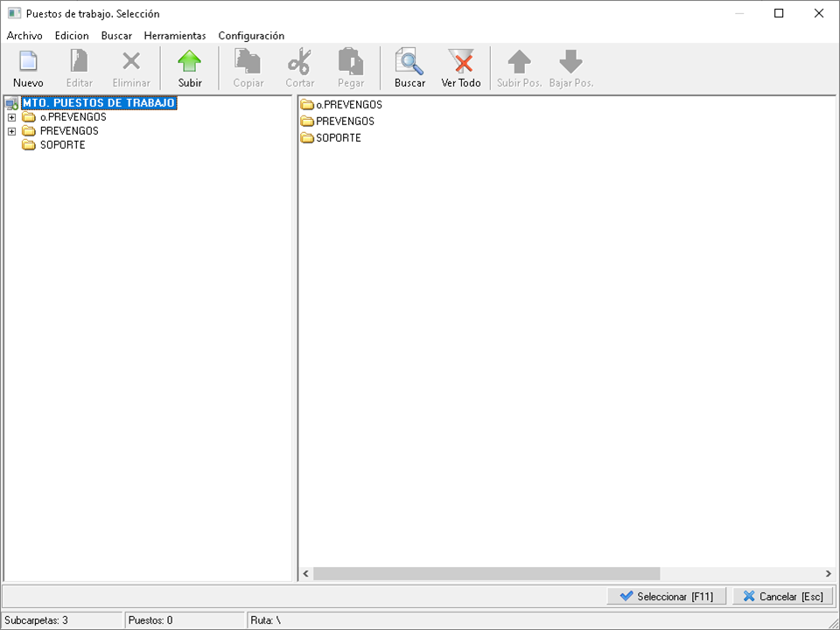Screen dimensions: 840x630
Task: Click the Subir Pos. arrow icon
Action: 519,63
